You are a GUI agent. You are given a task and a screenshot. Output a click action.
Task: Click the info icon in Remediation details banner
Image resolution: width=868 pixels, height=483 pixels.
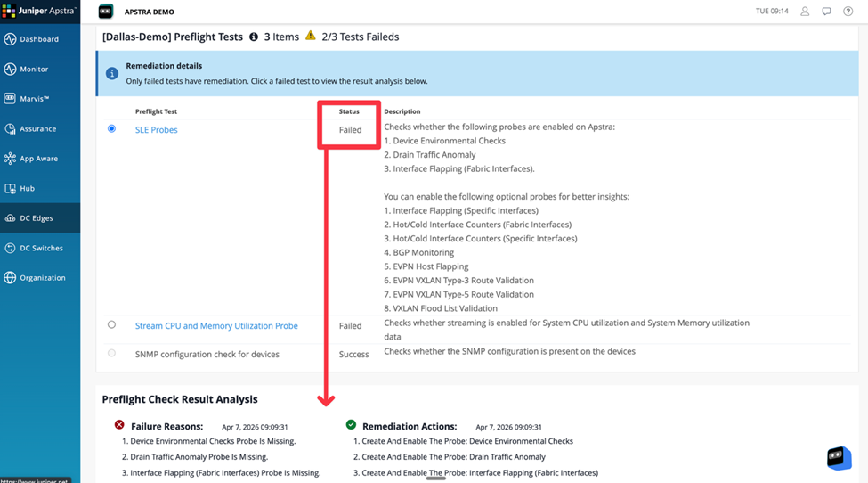click(x=112, y=73)
